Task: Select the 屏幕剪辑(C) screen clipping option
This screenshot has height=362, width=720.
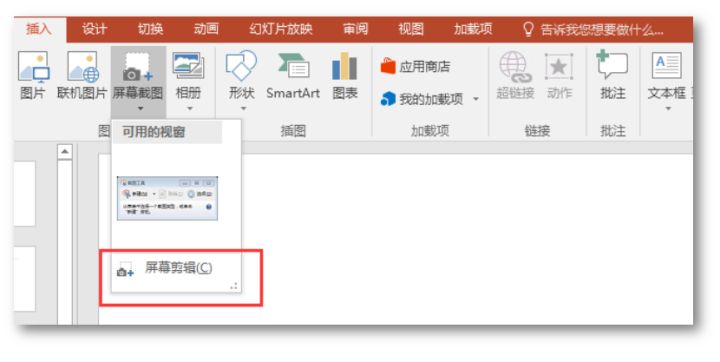Action: [x=179, y=268]
